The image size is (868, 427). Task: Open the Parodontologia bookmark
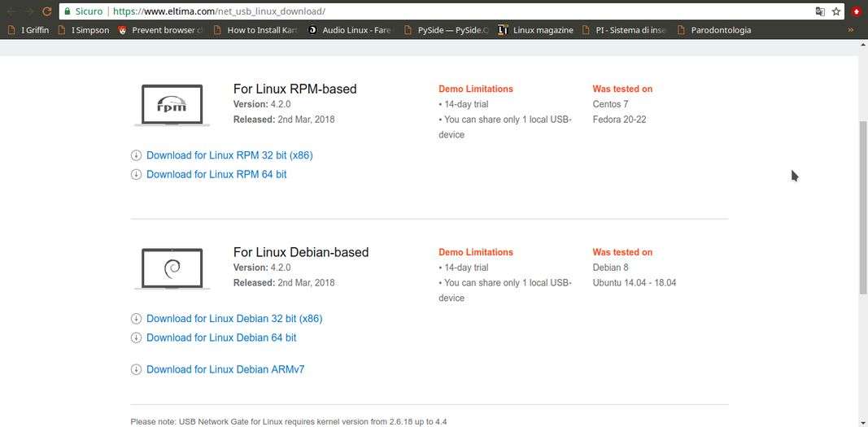tap(714, 30)
